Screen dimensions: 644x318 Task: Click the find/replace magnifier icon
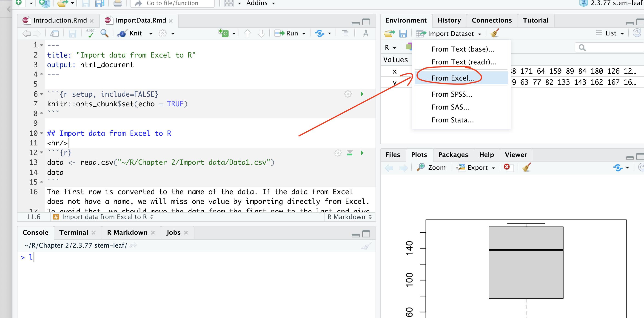104,33
